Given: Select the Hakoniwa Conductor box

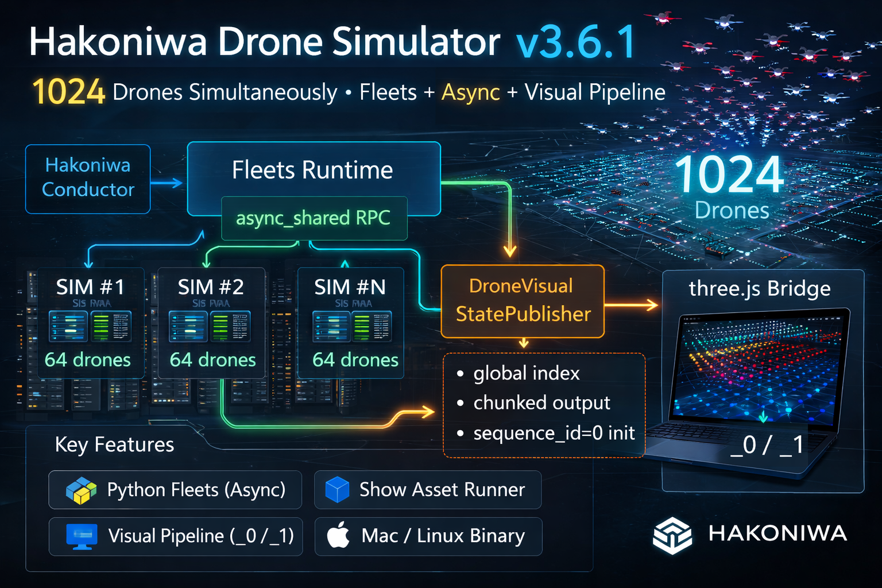Looking at the screenshot, I should tap(88, 178).
